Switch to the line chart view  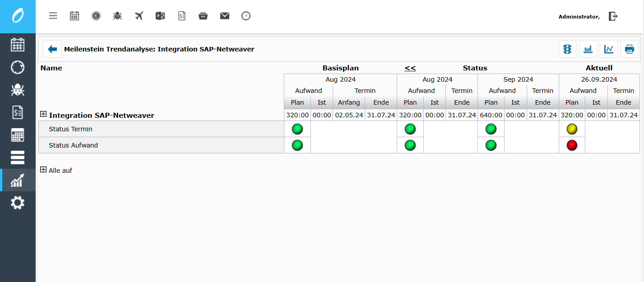(x=609, y=49)
